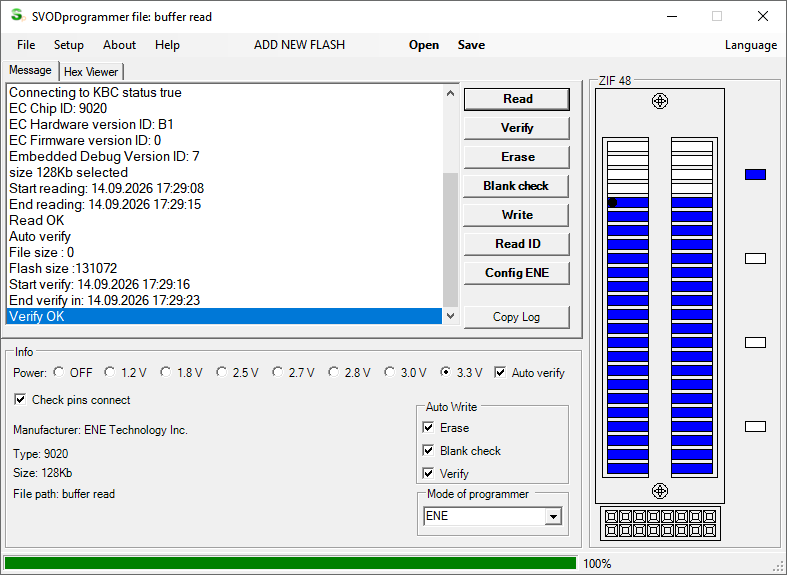
Task: Toggle the Auto verify checkbox
Action: point(500,372)
